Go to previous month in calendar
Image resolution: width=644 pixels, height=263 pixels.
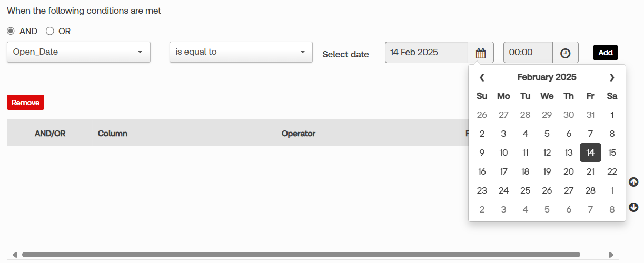[482, 77]
